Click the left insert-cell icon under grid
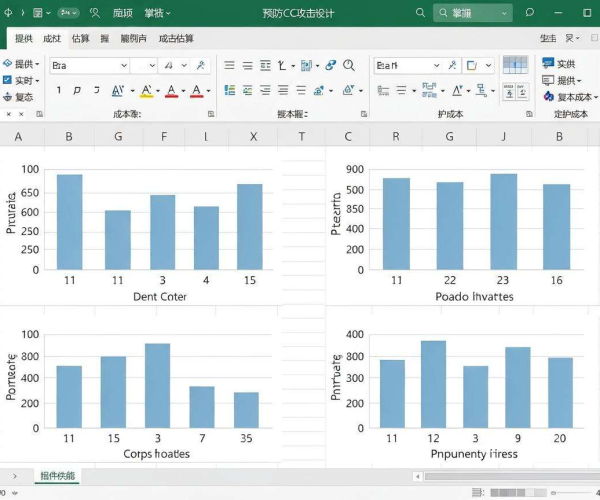 click(x=509, y=92)
